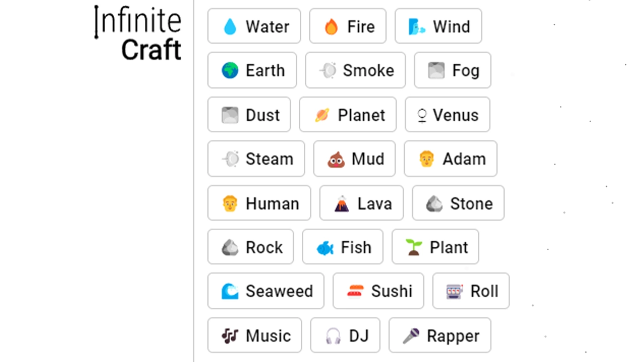Click the flame icon on the Fire element
The width and height of the screenshot is (644, 362).
pyautogui.click(x=332, y=26)
